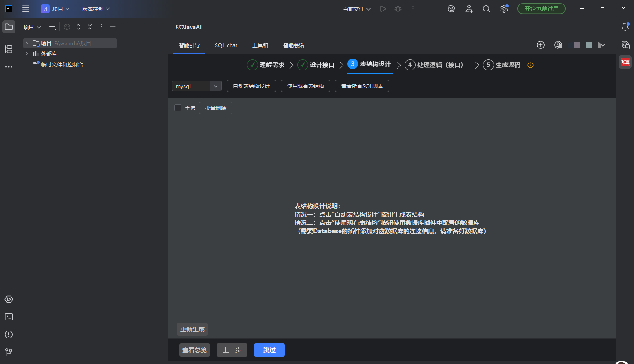The width and height of the screenshot is (634, 364).
Task: Click the 重新生成 button
Action: (192, 329)
